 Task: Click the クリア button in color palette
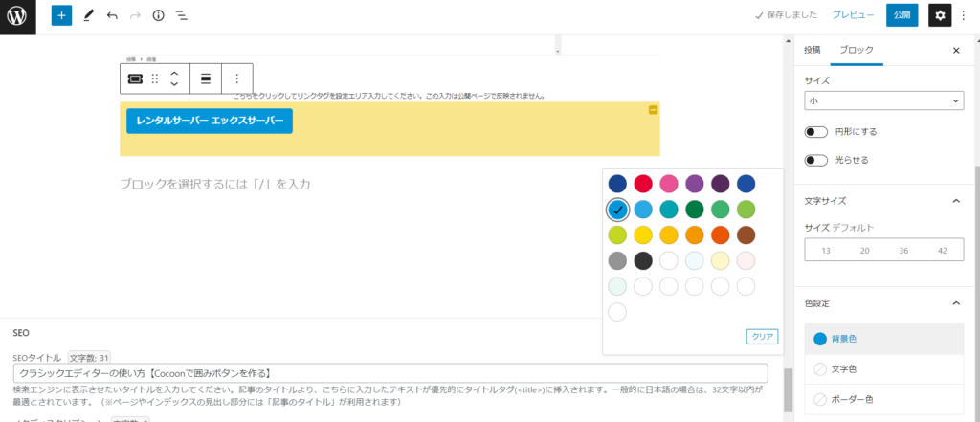click(763, 336)
